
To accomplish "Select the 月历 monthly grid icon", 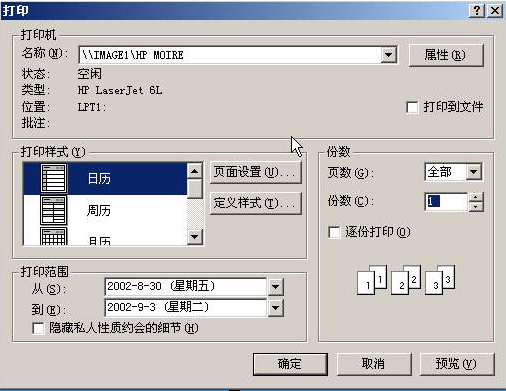I will (x=53, y=236).
